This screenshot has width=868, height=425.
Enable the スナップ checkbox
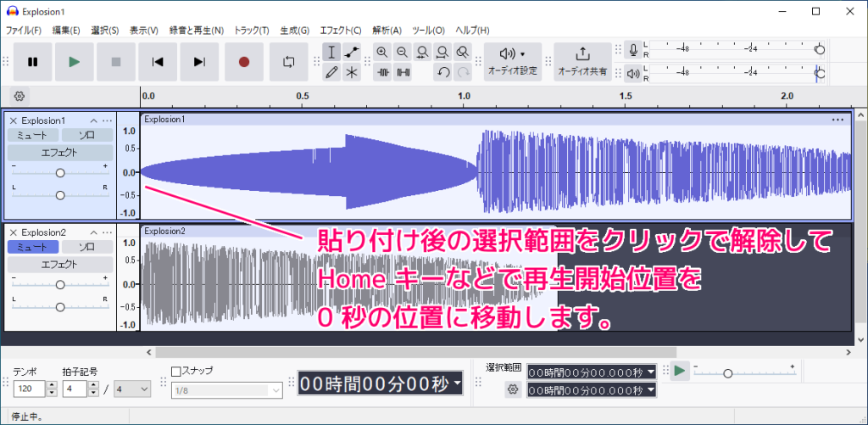click(176, 372)
